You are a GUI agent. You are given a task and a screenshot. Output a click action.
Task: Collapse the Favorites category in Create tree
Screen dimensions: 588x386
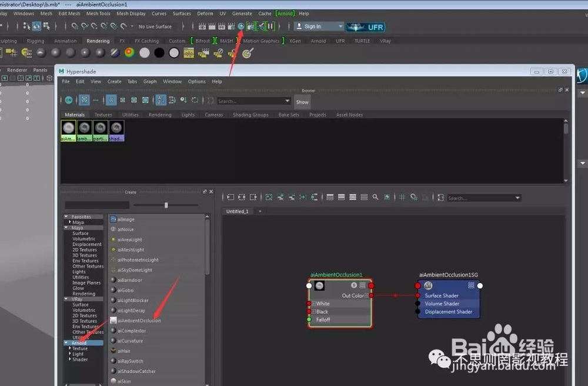[66, 217]
